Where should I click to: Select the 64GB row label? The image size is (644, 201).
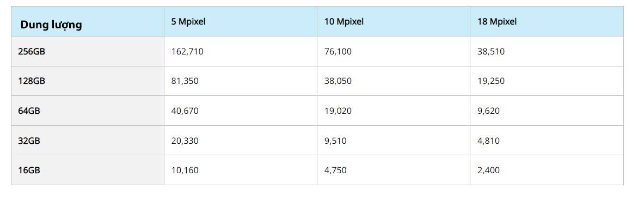(88, 111)
